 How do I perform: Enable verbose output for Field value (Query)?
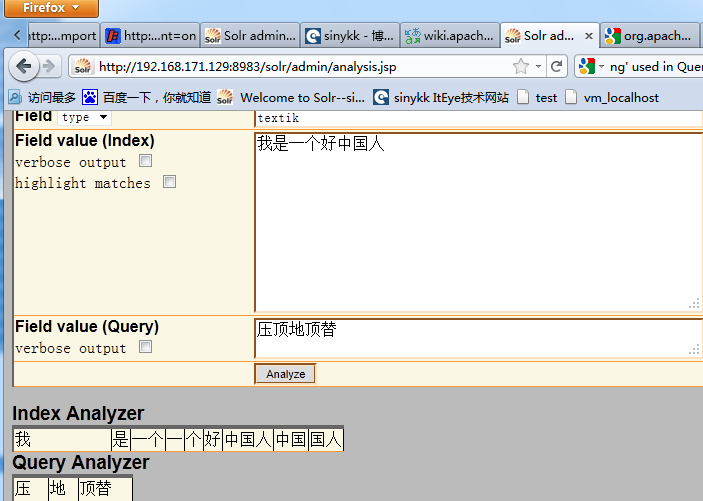point(145,347)
